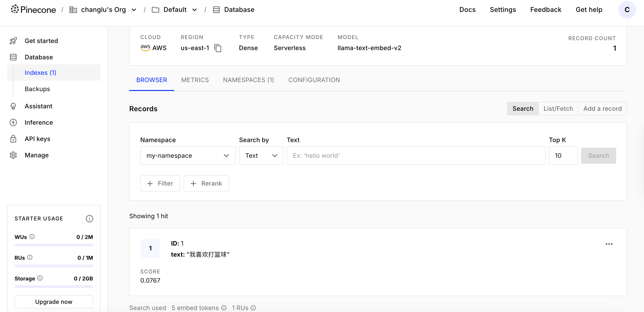Viewport: 644px width, 312px height.
Task: Click the Get started rocket icon
Action: tap(13, 41)
